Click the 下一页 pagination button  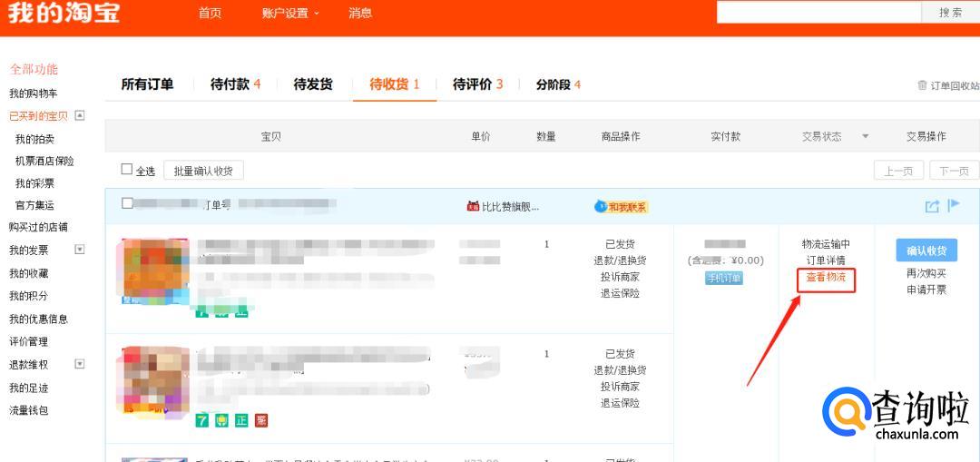954,171
